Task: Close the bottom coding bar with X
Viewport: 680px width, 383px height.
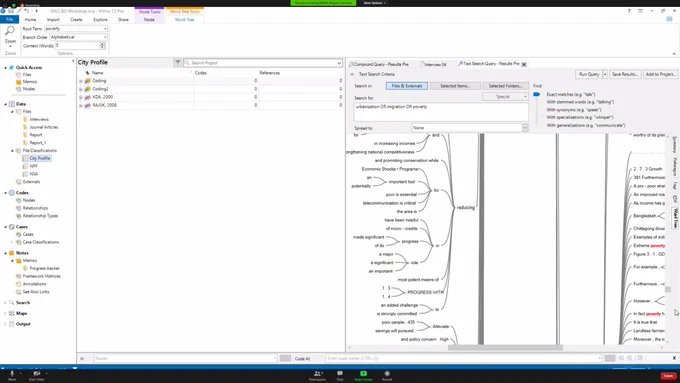Action: point(674,358)
